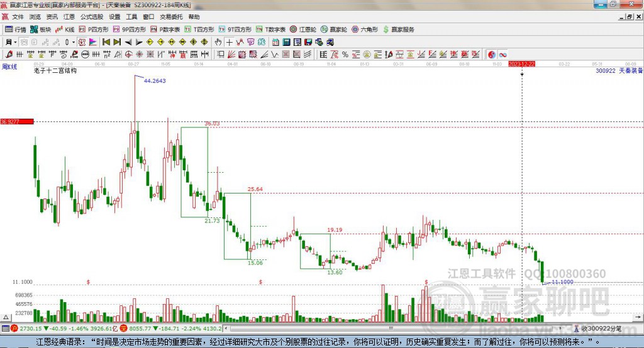Select the parallel lines icon
This screenshot has height=348, width=644.
pyautogui.click(x=308, y=55)
